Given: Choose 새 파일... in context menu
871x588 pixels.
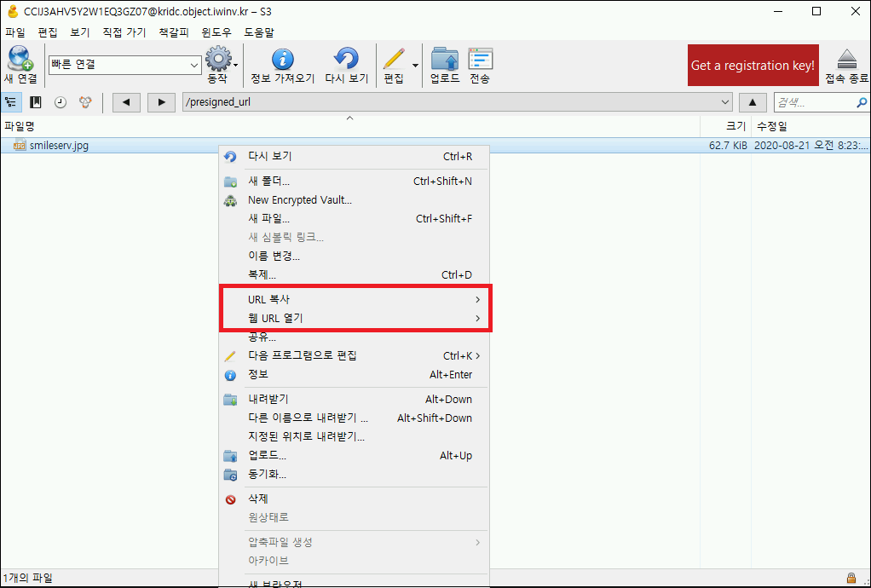Looking at the screenshot, I should [x=355, y=219].
